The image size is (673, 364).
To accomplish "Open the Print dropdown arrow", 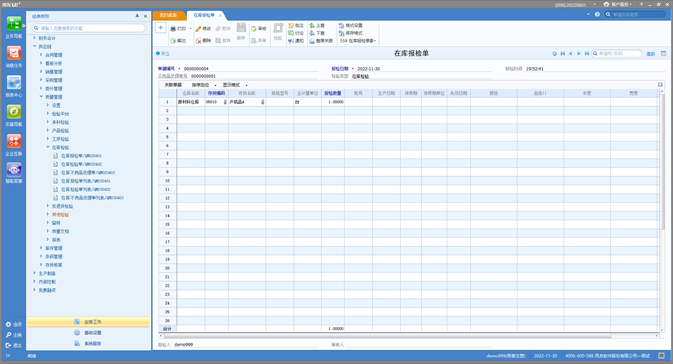I will pos(191,29).
